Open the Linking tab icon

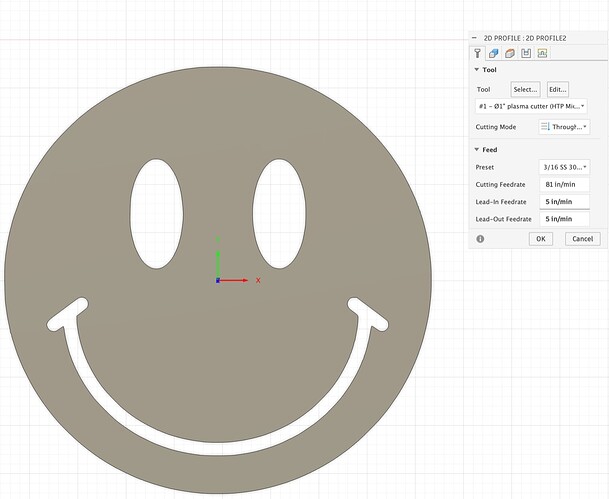click(x=542, y=53)
